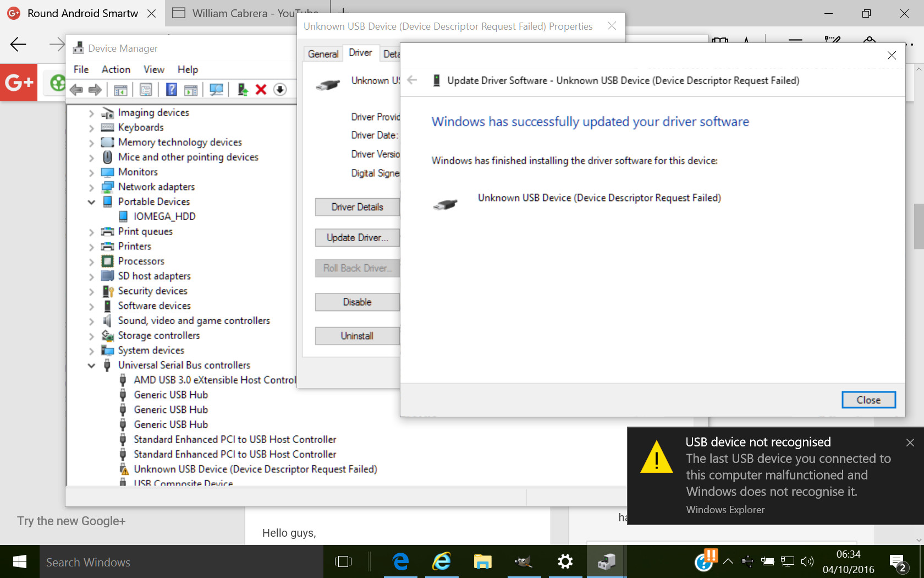The width and height of the screenshot is (924, 578).
Task: Expand the hidden icons chevron in the tray
Action: point(728,562)
